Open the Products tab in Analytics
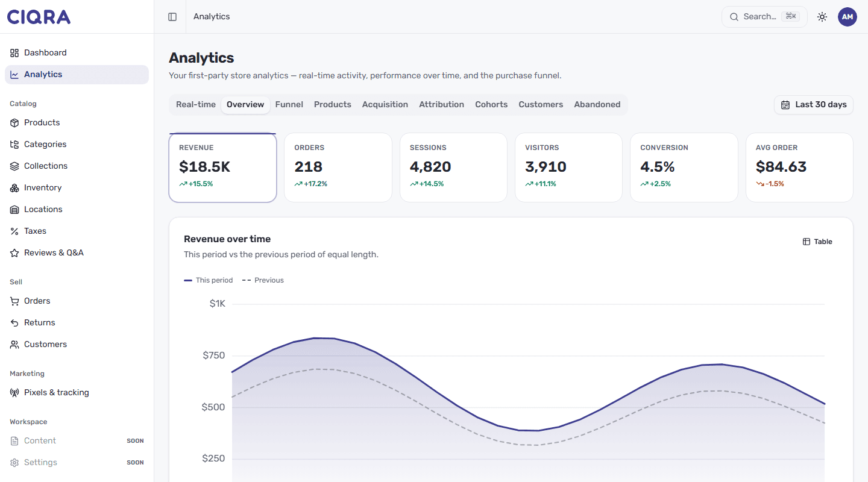 [x=333, y=105]
